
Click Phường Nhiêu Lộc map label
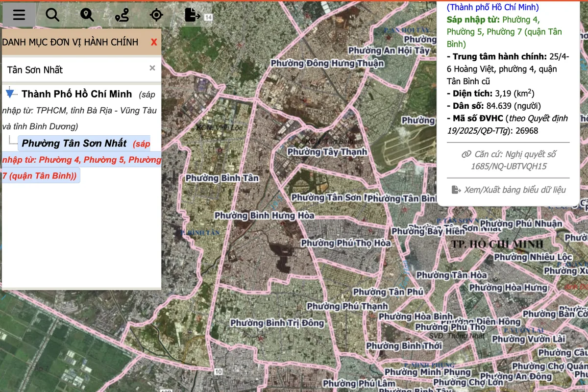pos(533,257)
